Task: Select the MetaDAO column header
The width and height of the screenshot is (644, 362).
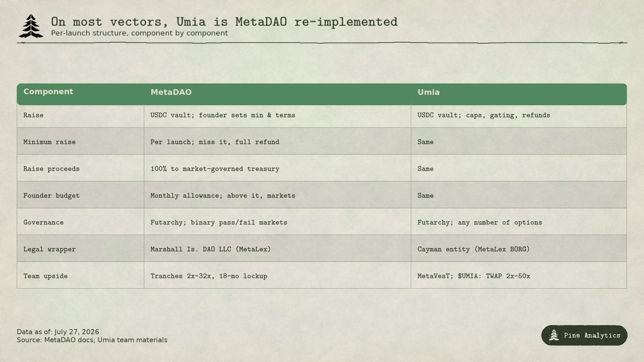Action: click(x=171, y=92)
